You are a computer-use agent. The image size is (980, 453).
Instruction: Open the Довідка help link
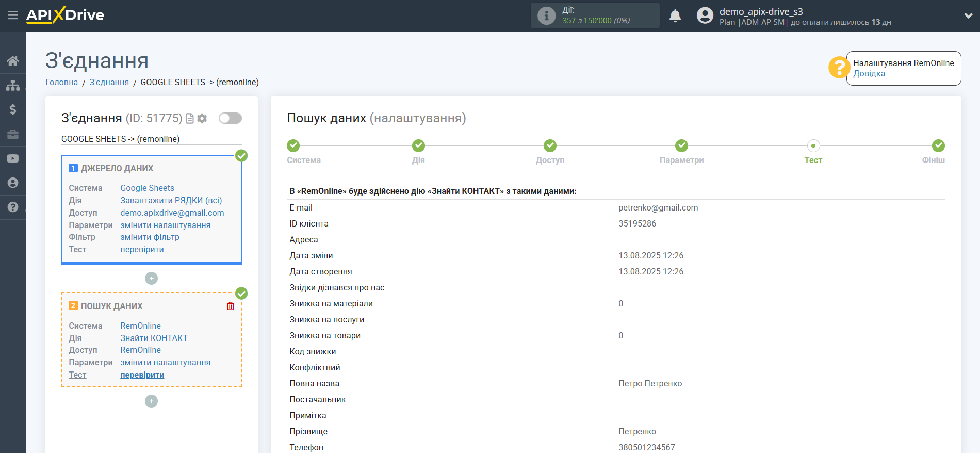tap(869, 73)
